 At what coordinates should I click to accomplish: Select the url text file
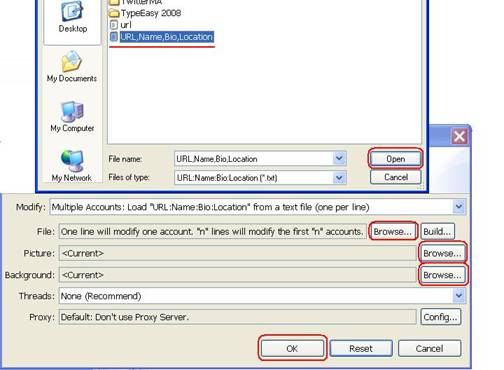121,25
